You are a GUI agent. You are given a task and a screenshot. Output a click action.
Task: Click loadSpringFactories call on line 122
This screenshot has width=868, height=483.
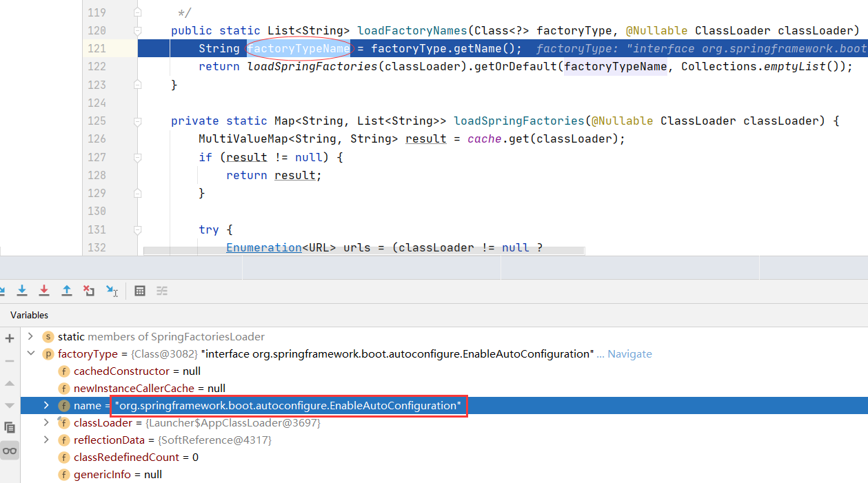click(x=312, y=66)
